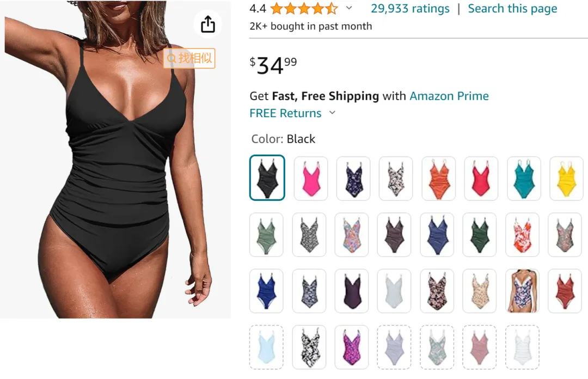Expand the star rating breakdown chevron
Viewport: 588px width, 379px height.
pyautogui.click(x=349, y=8)
